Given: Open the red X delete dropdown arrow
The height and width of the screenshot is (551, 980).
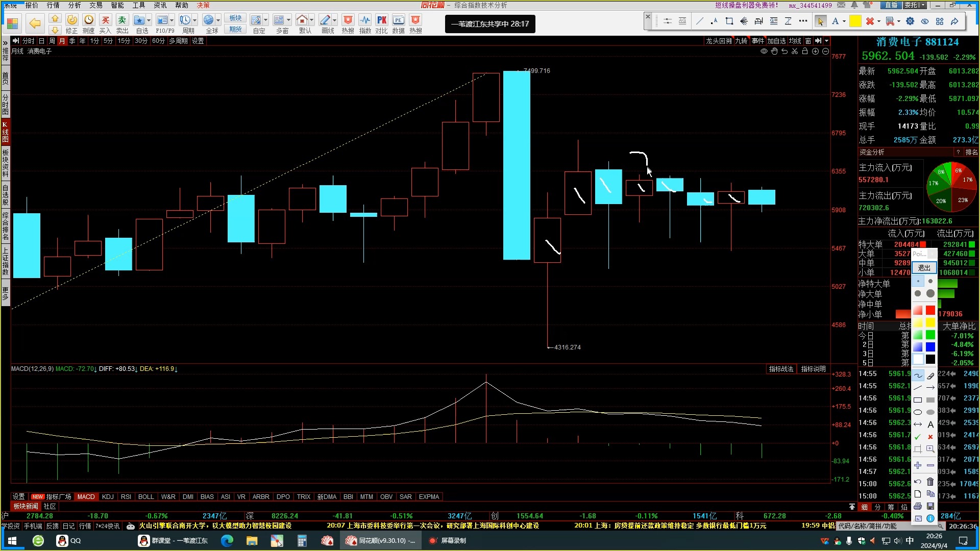Looking at the screenshot, I should coord(879,21).
